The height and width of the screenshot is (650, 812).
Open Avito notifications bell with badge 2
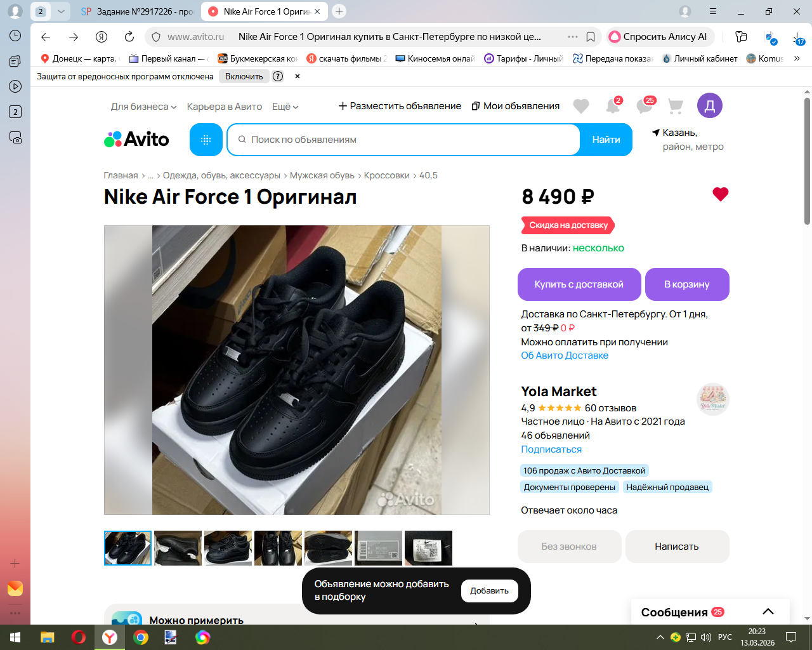tap(613, 105)
